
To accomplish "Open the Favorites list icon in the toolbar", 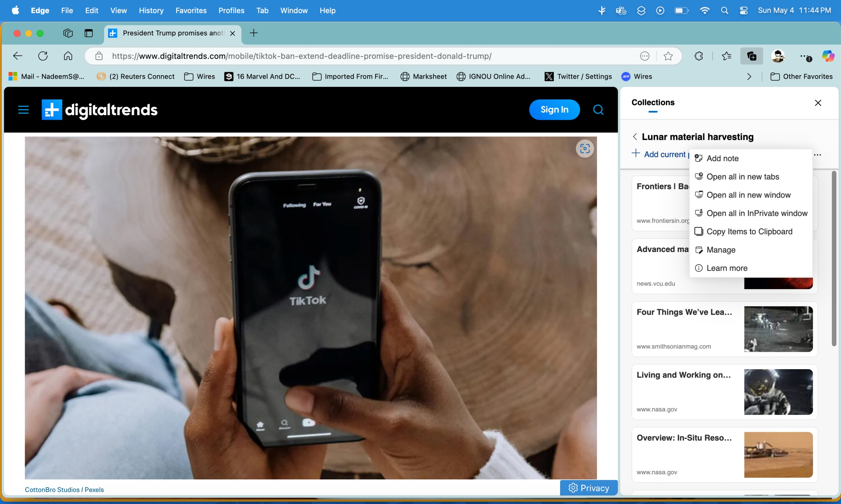I will click(726, 56).
